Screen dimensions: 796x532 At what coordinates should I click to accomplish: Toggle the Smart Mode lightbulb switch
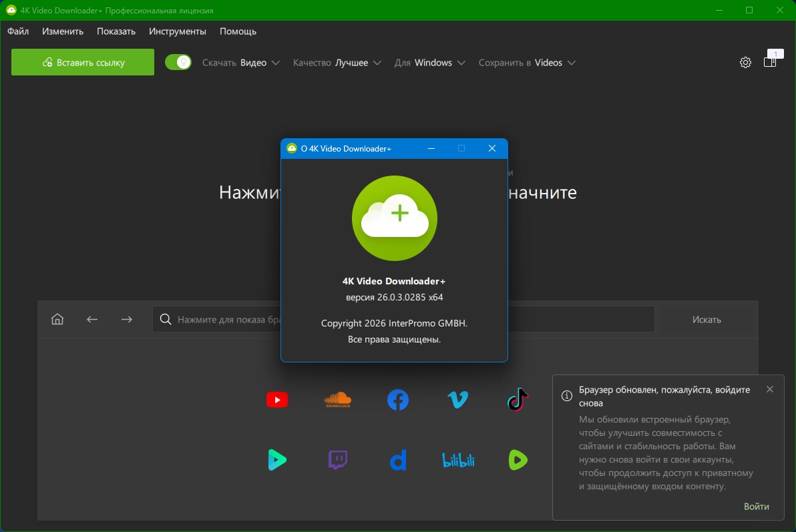point(178,63)
